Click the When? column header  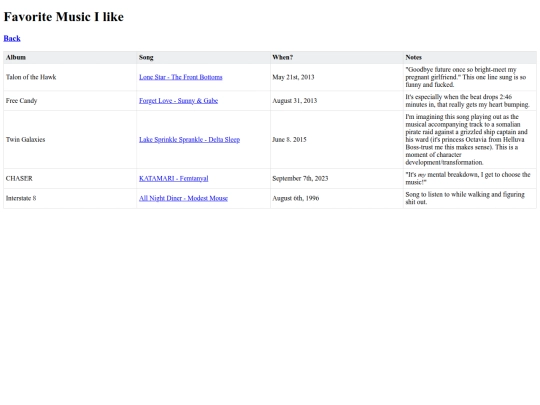point(336,58)
